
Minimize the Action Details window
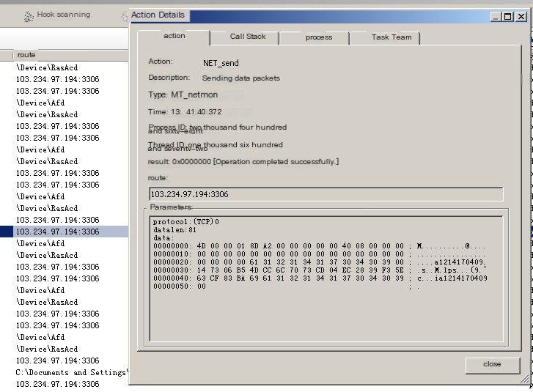click(x=496, y=16)
